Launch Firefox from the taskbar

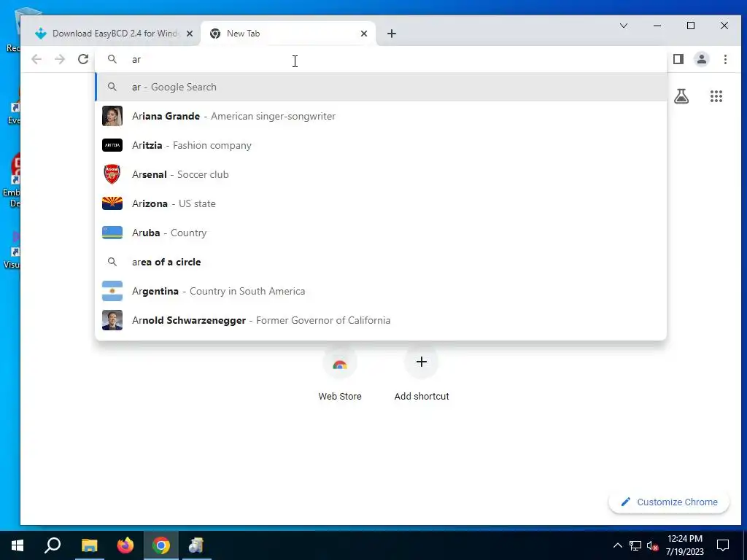tap(125, 545)
